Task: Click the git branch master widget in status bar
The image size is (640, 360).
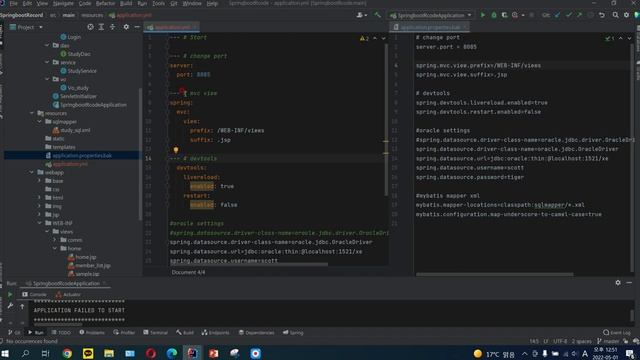Action: click(x=608, y=341)
